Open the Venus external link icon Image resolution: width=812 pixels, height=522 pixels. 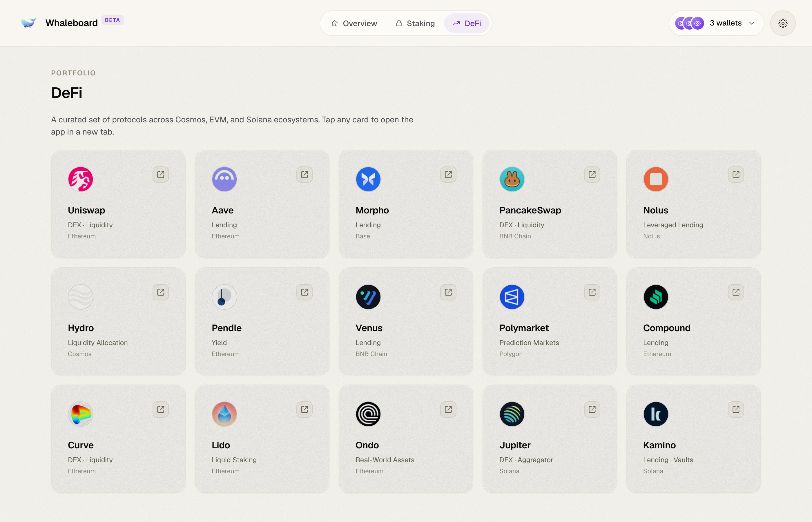(448, 292)
